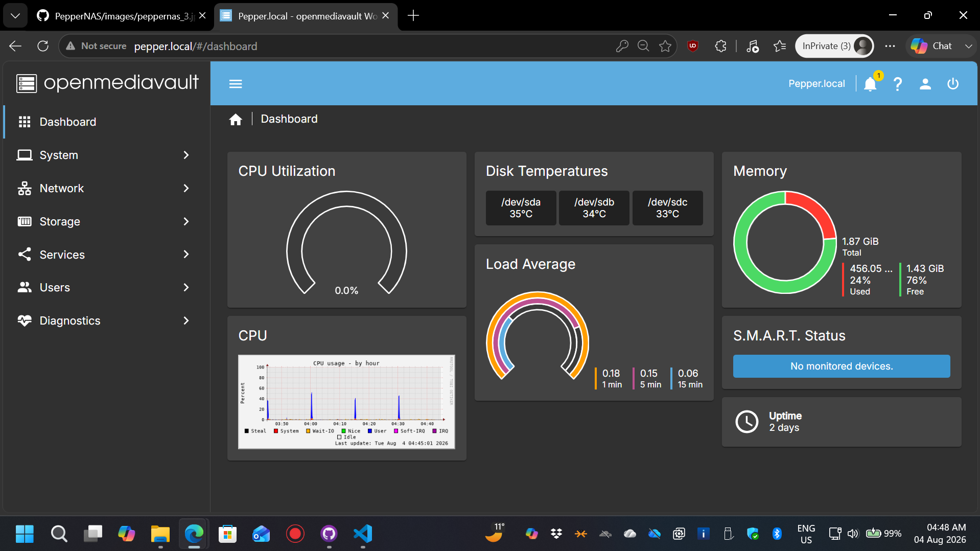Go back to the previous page
Screen dimensions: 980x551
coord(15,46)
